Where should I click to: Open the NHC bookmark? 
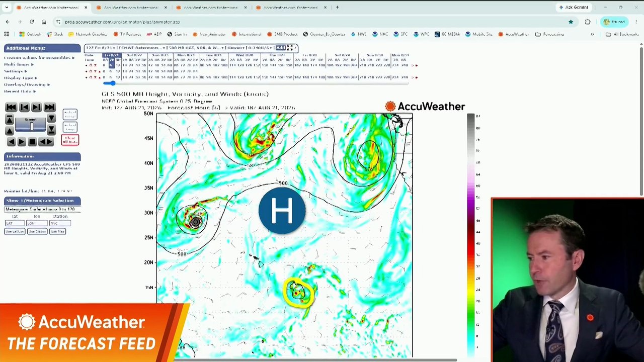click(380, 34)
